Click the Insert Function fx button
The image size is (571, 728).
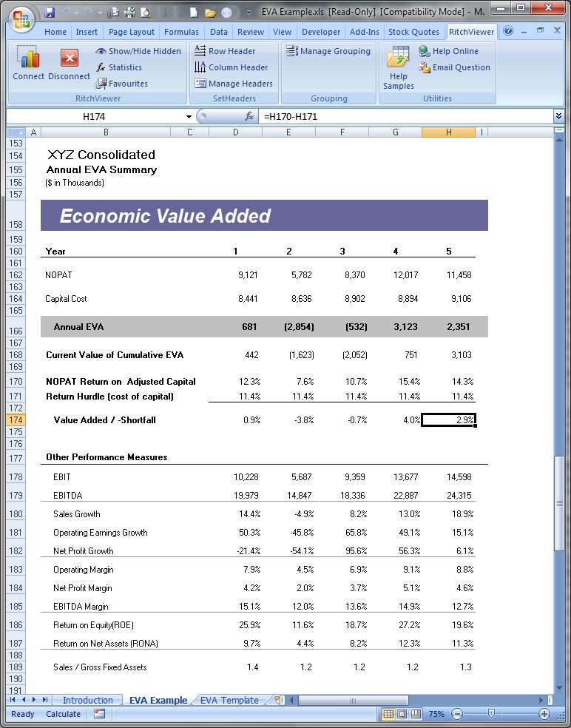[249, 116]
